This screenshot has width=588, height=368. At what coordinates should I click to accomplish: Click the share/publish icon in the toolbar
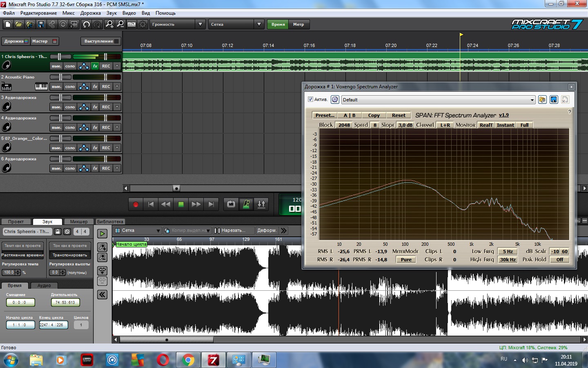tap(52, 25)
